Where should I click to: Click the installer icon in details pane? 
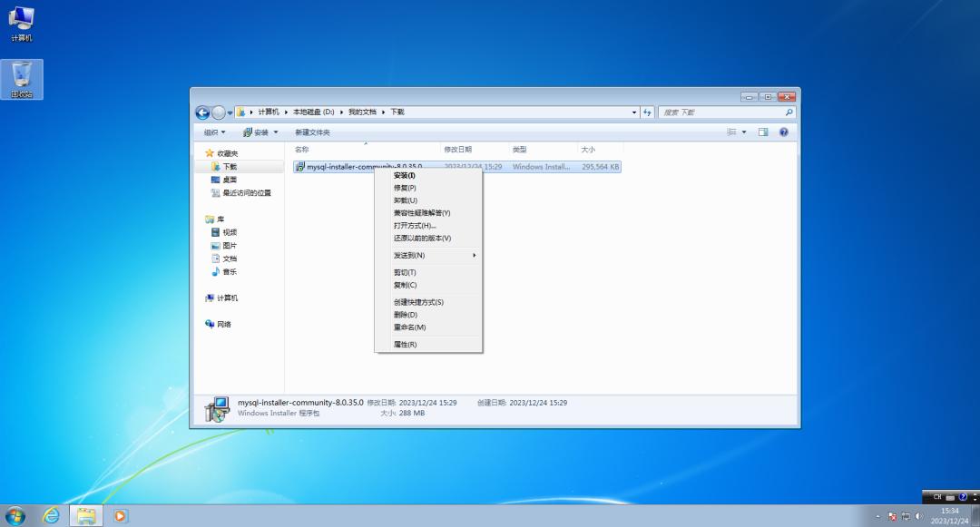pos(217,409)
